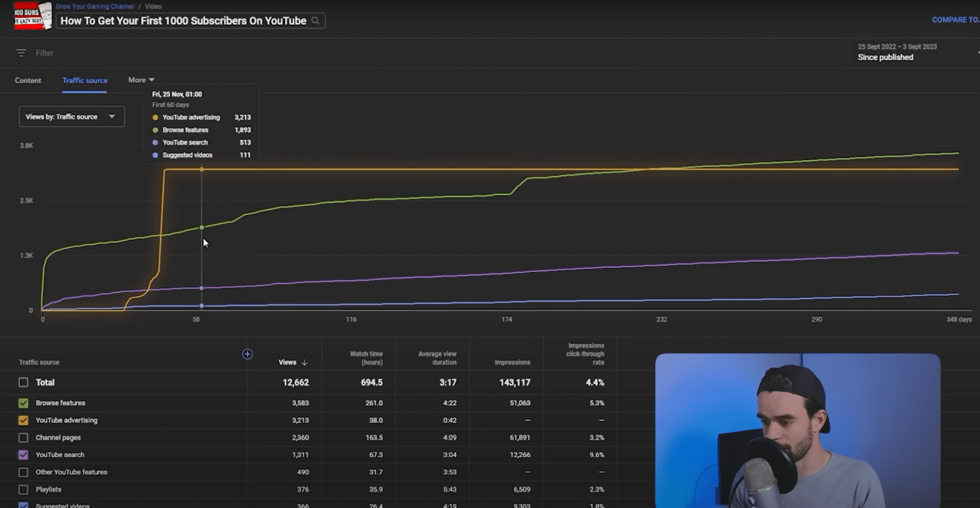Sort by Average view duration column
980x508 pixels.
(437, 358)
